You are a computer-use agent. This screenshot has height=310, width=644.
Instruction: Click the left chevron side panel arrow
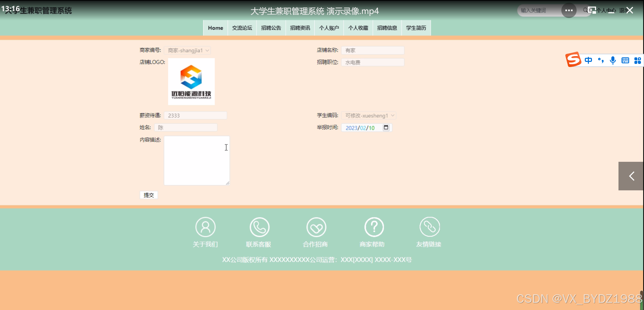click(x=631, y=176)
